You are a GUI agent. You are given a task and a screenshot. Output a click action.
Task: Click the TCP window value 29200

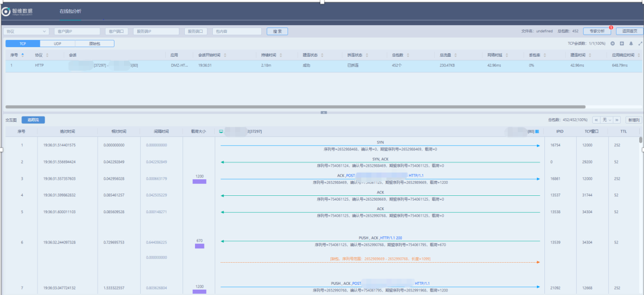coord(587,162)
